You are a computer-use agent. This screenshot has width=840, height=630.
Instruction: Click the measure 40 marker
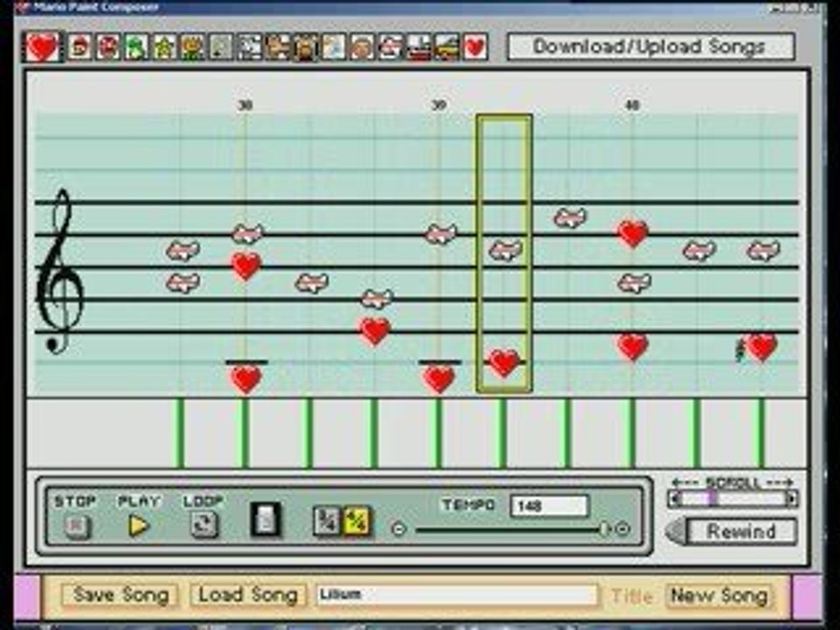coord(633,105)
